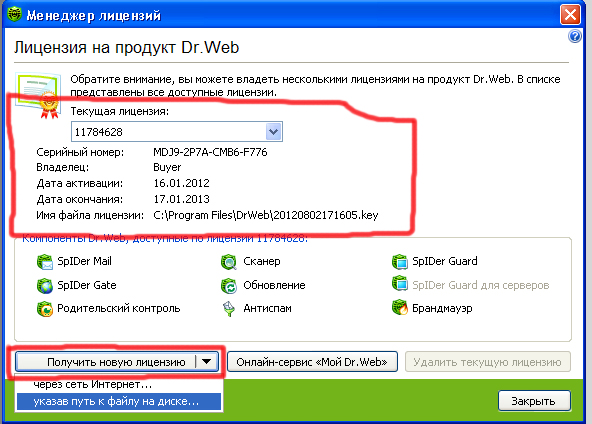Image resolution: width=592 pixels, height=424 pixels.
Task: Open the Текущая лицензия dropdown arrow
Action: (x=274, y=132)
